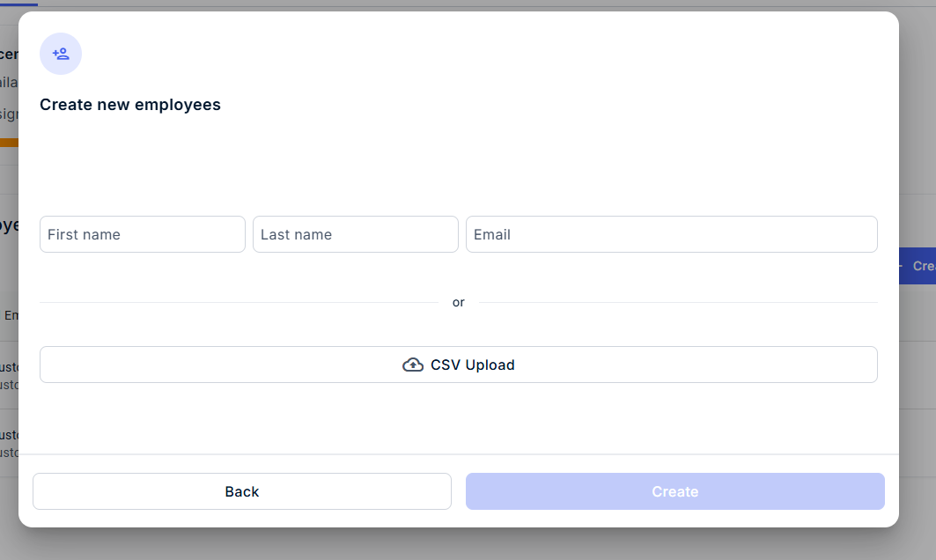This screenshot has width=936, height=560.
Task: Open the CSV Upload option
Action: (x=459, y=365)
